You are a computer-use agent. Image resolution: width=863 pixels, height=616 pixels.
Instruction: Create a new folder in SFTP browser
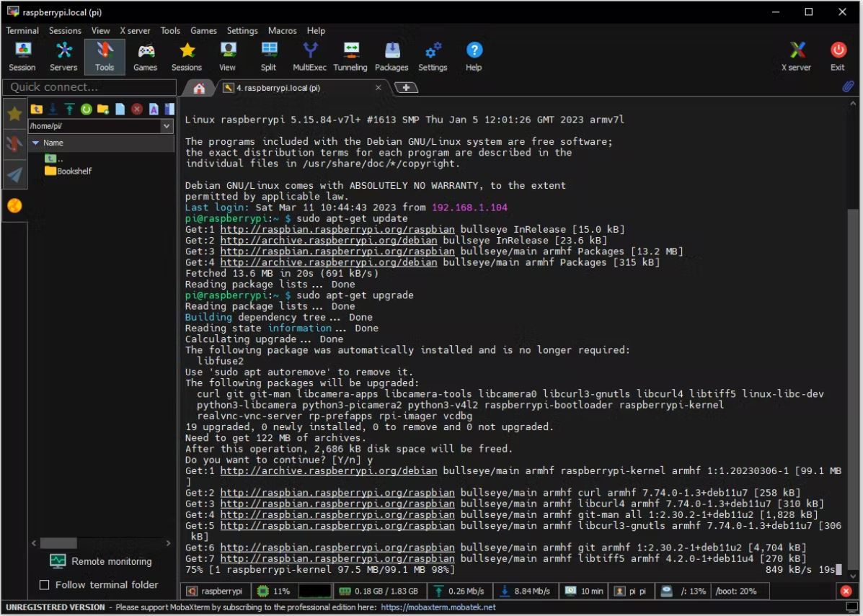(103, 109)
